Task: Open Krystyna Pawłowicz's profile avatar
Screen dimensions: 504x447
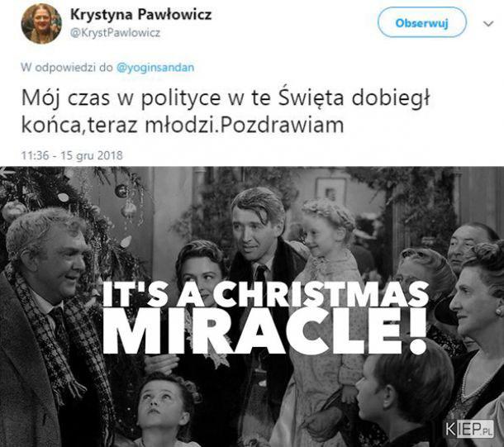Action: tap(41, 24)
